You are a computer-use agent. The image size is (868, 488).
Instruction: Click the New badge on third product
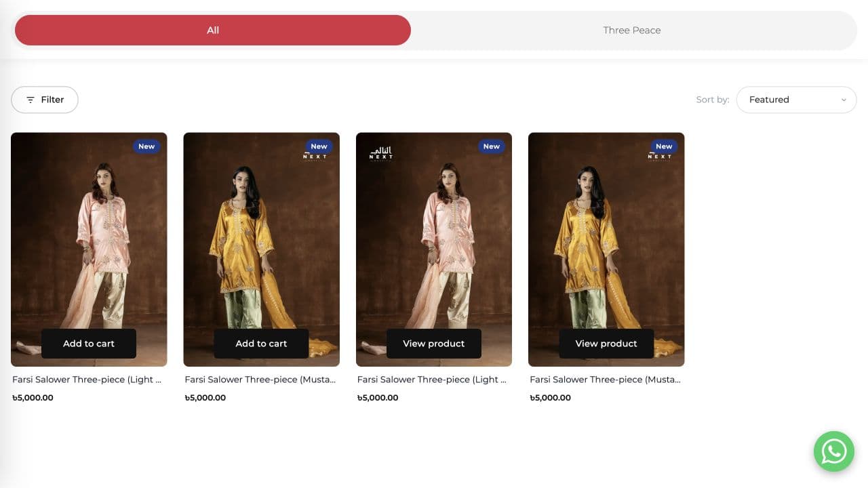click(492, 146)
